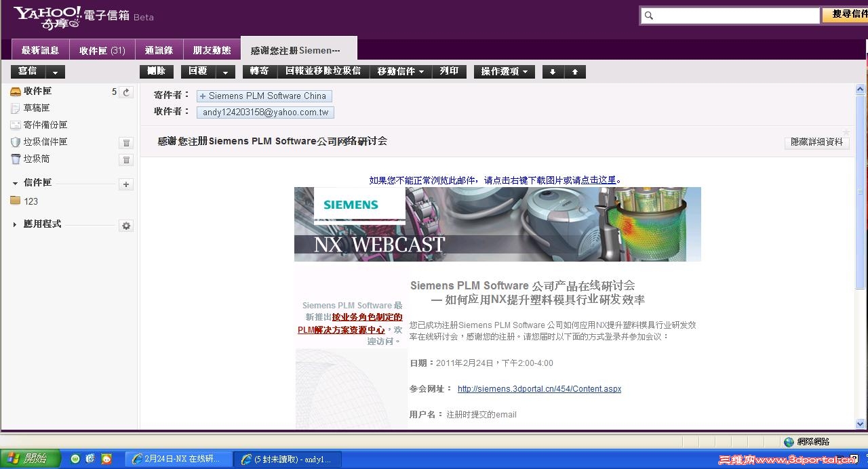
Task: Switch to the 通訊錄 contacts tab
Action: [x=159, y=50]
